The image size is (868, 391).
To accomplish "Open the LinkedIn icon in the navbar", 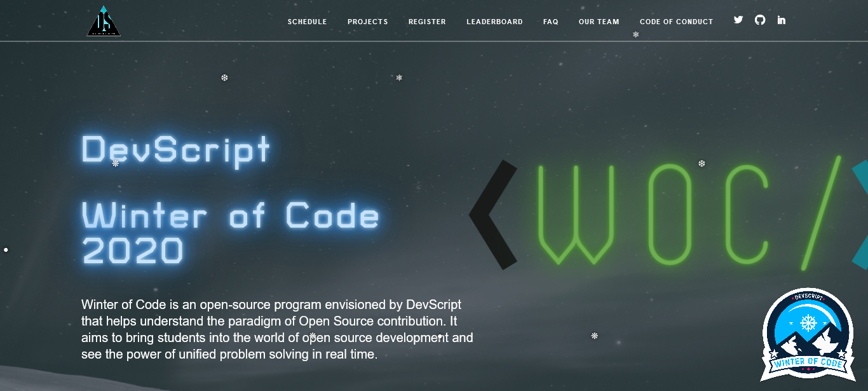I will tap(781, 20).
